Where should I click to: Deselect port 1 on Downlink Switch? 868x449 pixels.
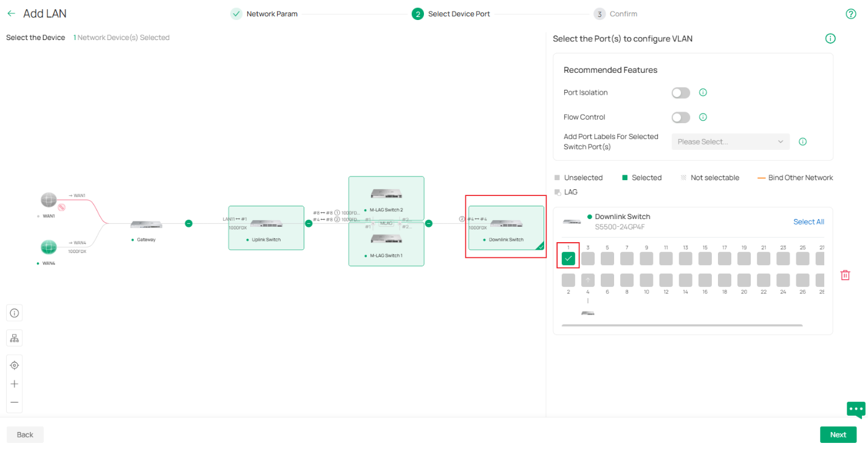click(568, 258)
